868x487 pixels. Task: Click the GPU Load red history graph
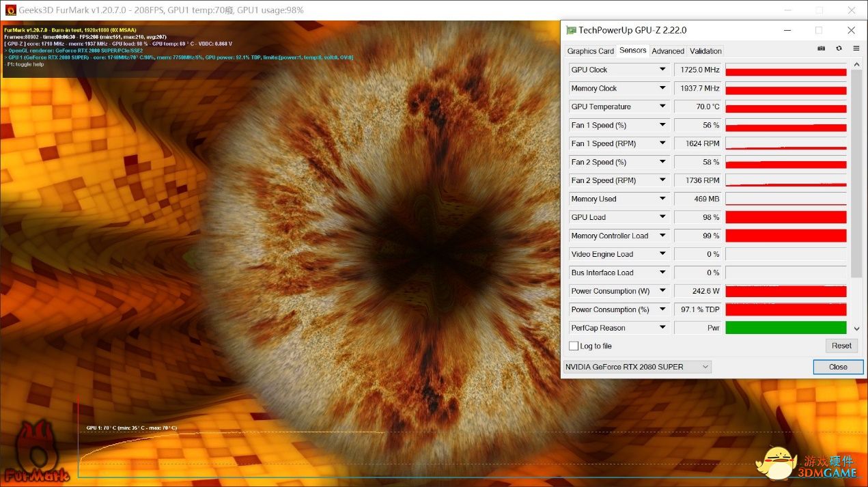[x=786, y=217]
